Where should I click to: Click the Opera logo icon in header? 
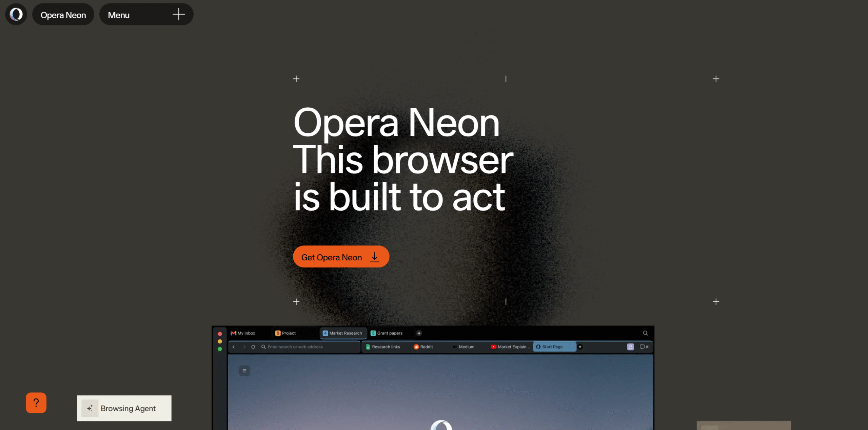click(x=16, y=15)
